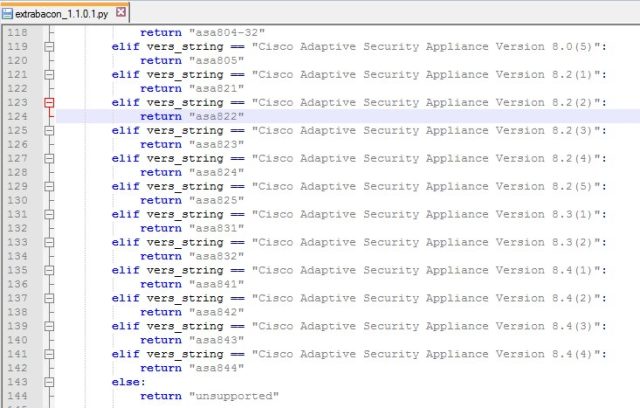Viewport: 640px width, 408px height.
Task: Collapse fold marker at line 129
Action: pos(49,186)
